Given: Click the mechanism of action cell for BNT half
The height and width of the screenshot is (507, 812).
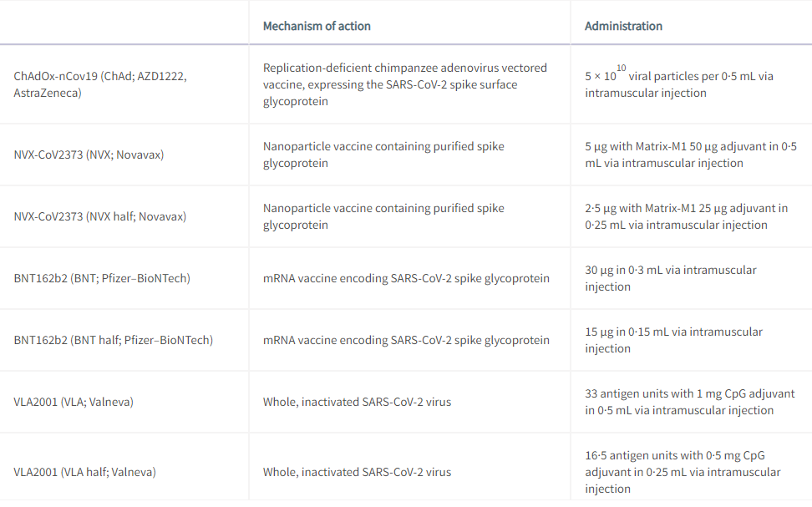Looking at the screenshot, I should point(406,340).
